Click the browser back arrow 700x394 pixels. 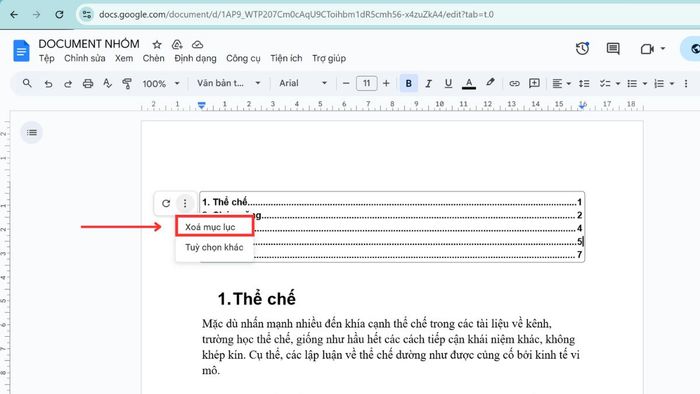(14, 14)
